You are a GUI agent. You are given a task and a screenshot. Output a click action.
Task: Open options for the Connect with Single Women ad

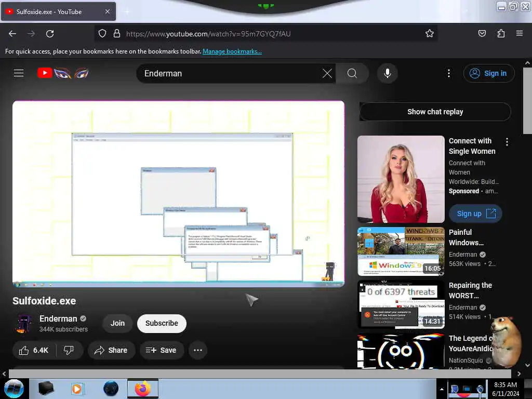tap(507, 142)
